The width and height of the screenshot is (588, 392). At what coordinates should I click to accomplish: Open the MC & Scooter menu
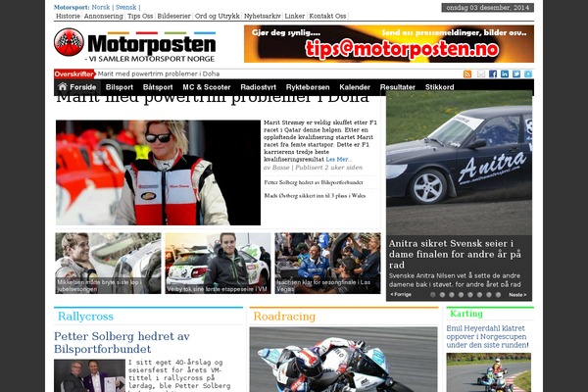point(207,87)
